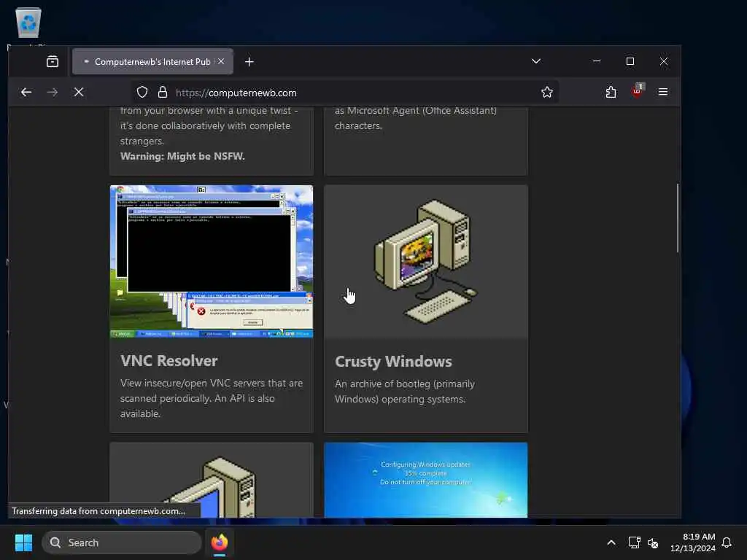This screenshot has height=560, width=747.
Task: Open the clock showing 8:19 AM
Action: tap(693, 542)
